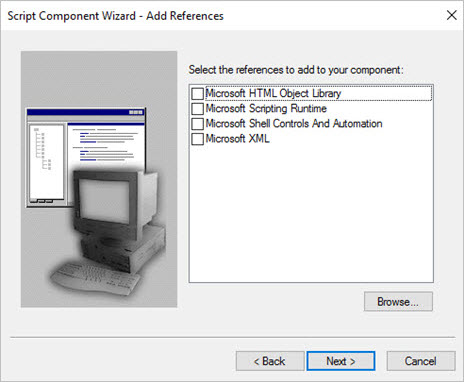Screen dimensions: 464x382
Task: Click the Browse... button
Action: click(398, 302)
